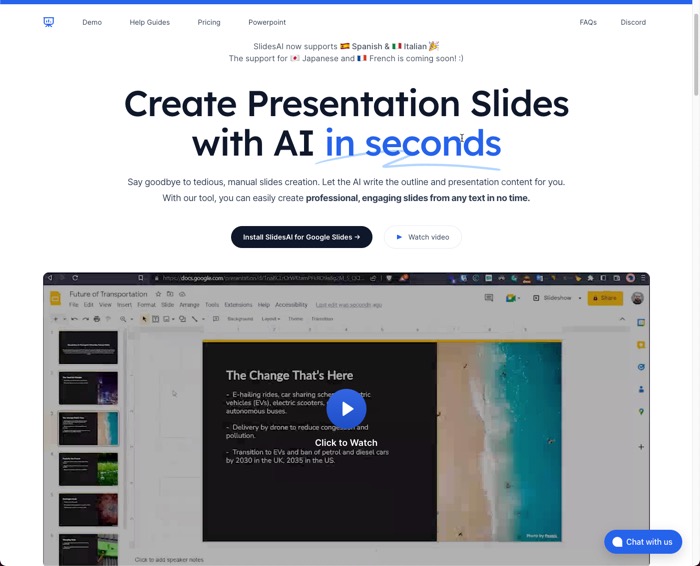The width and height of the screenshot is (700, 566).
Task: Click the move-to-folder icon beside the title
Action: pos(170,294)
